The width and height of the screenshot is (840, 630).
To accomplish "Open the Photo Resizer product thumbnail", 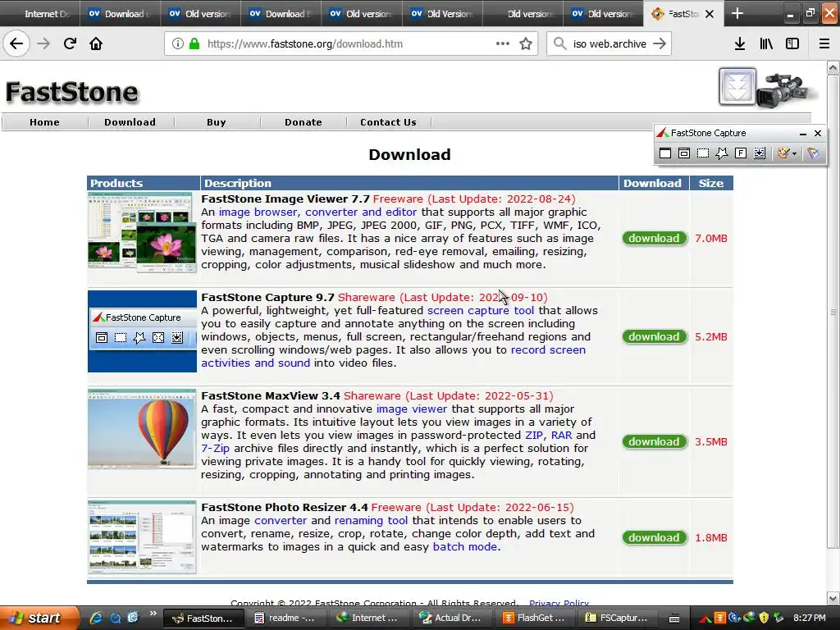I will 142,536.
